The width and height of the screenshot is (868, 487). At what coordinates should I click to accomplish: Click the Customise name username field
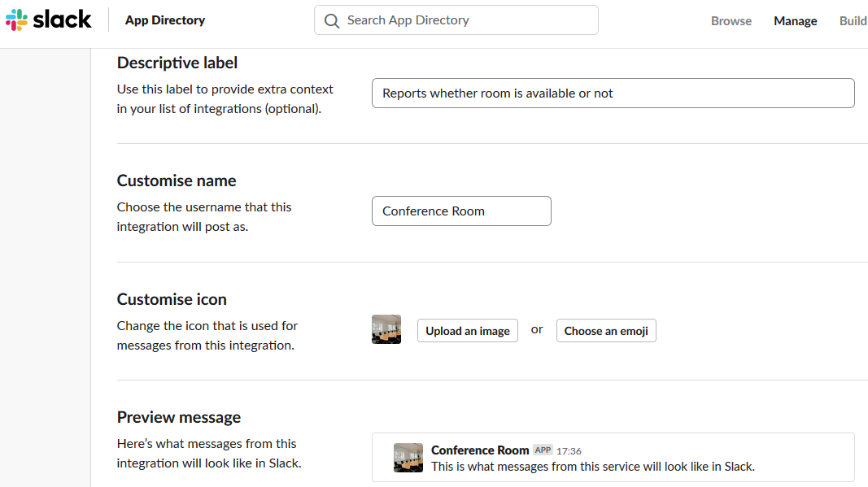coord(461,211)
